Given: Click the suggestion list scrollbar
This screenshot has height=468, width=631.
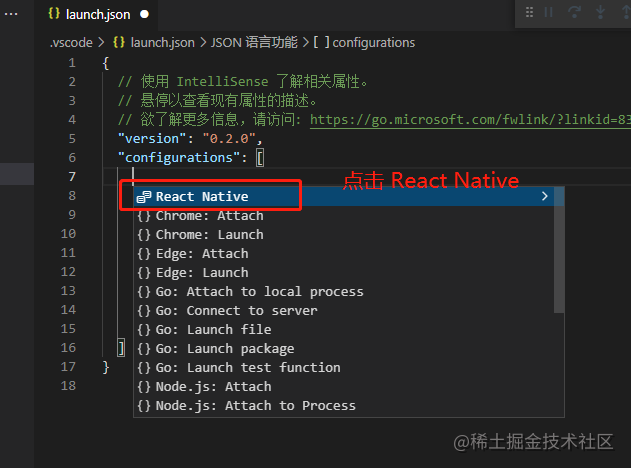Looking at the screenshot, I should (559, 249).
